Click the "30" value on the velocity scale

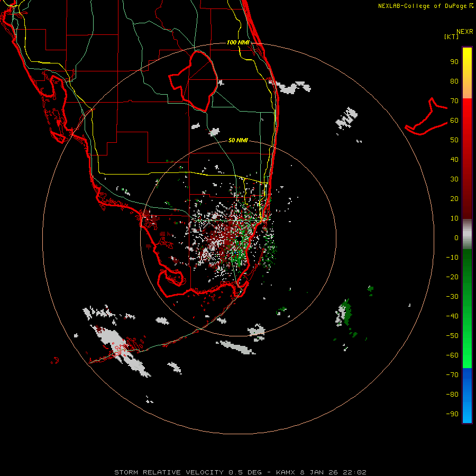coord(454,179)
